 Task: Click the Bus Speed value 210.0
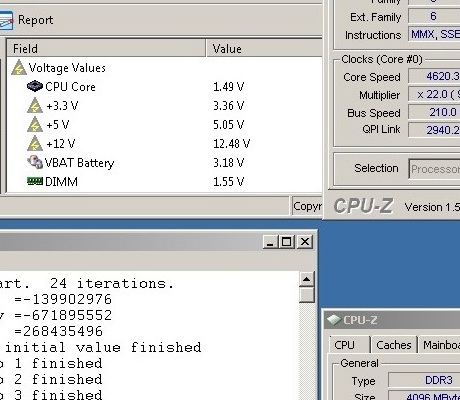(x=434, y=112)
